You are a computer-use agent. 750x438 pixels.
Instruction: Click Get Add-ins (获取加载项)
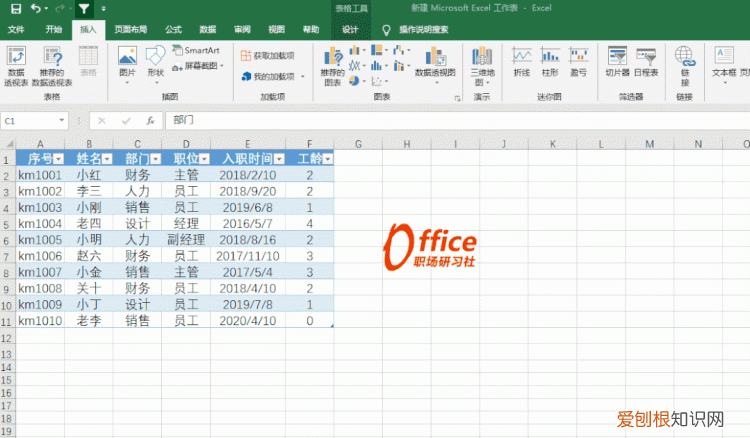click(x=268, y=55)
